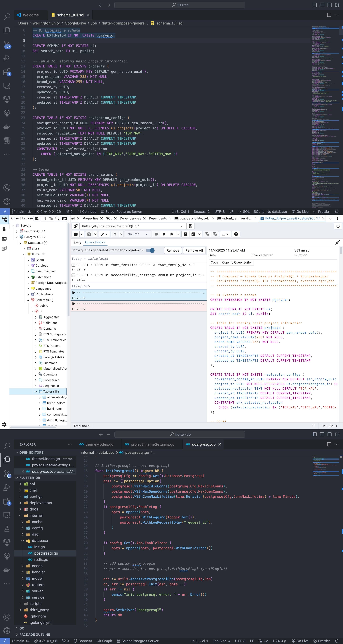Click Stop query button in pgAdmin toolbar
The image size is (343, 644).
pos(156,234)
